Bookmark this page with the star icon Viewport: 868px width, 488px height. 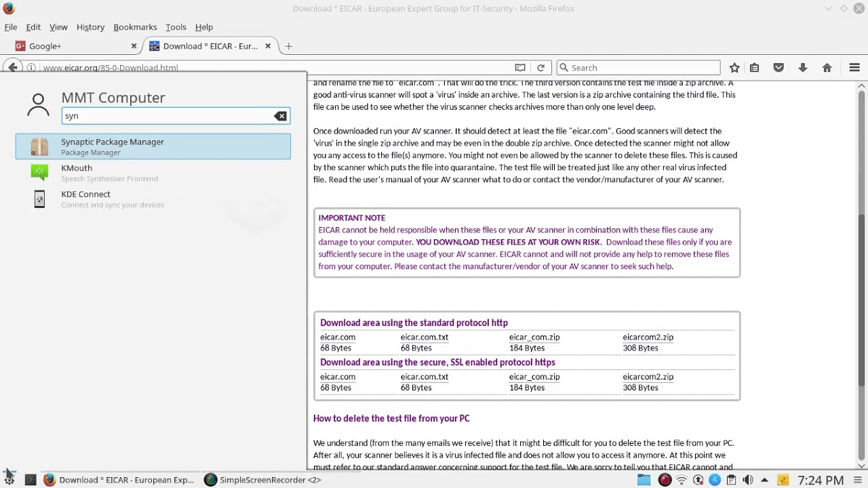point(734,68)
